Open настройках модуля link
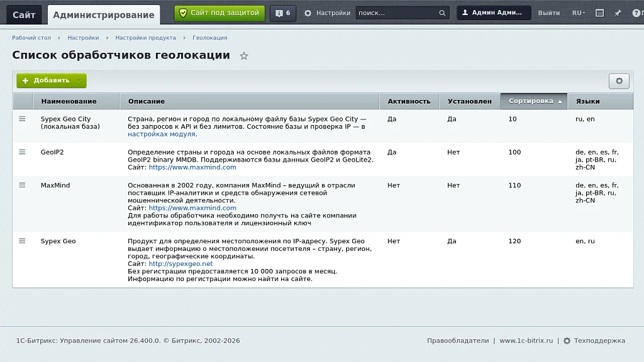This screenshot has height=362, width=644. [162, 134]
